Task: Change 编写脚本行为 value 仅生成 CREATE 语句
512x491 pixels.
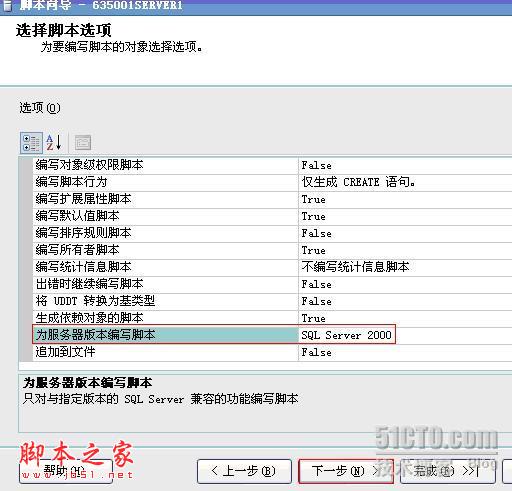Action: [405, 182]
